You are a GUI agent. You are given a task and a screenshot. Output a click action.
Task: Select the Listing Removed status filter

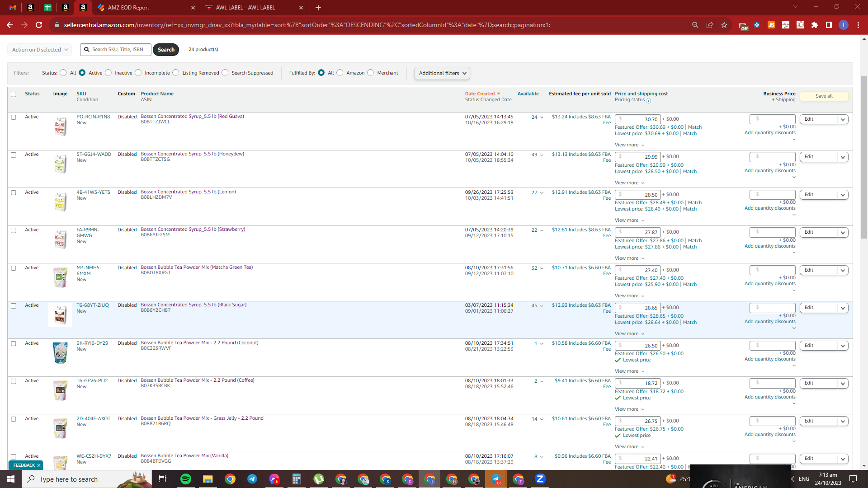coord(176,73)
